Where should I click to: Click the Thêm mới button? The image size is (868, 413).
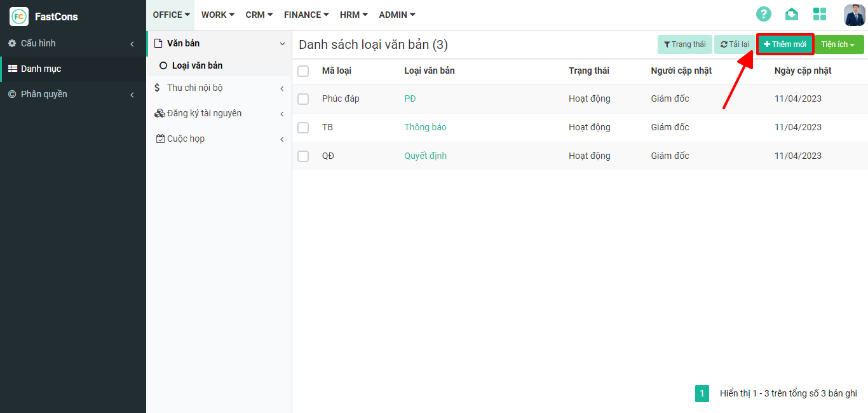pyautogui.click(x=785, y=44)
